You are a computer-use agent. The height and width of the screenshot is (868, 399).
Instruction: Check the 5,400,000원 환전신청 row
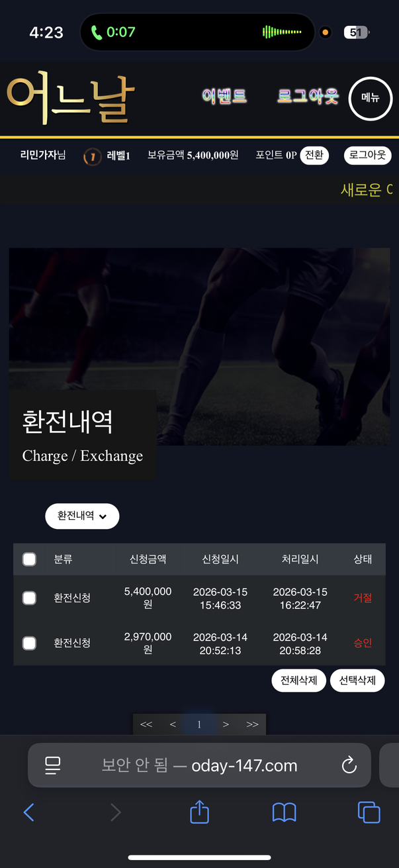29,598
